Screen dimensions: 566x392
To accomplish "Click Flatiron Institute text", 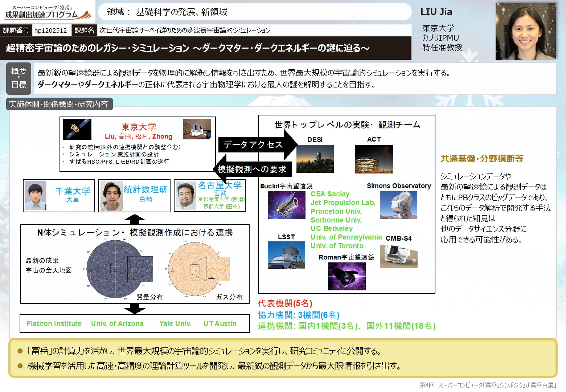I will (x=54, y=323).
